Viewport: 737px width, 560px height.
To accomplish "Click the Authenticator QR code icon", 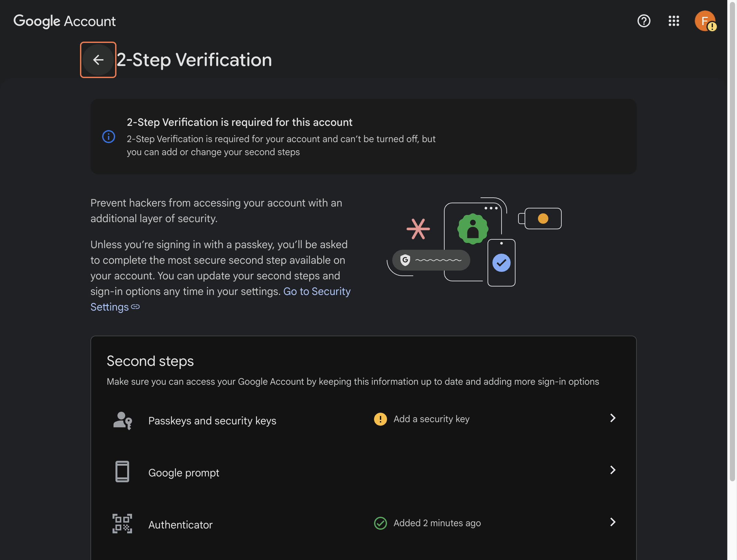I will point(122,524).
